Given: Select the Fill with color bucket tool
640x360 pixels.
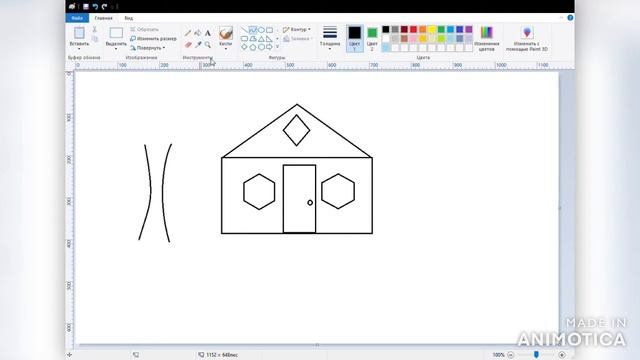Looking at the screenshot, I should pyautogui.click(x=198, y=33).
